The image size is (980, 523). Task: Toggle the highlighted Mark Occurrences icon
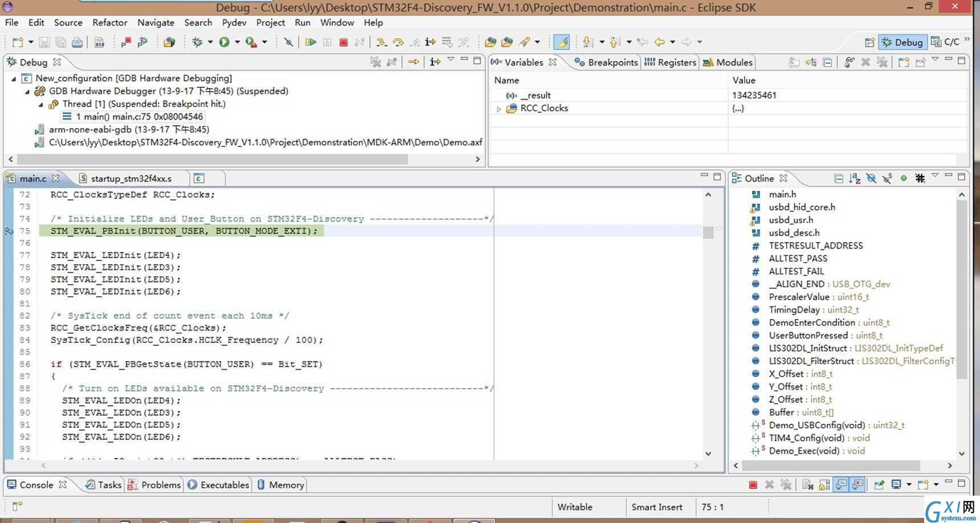click(561, 42)
